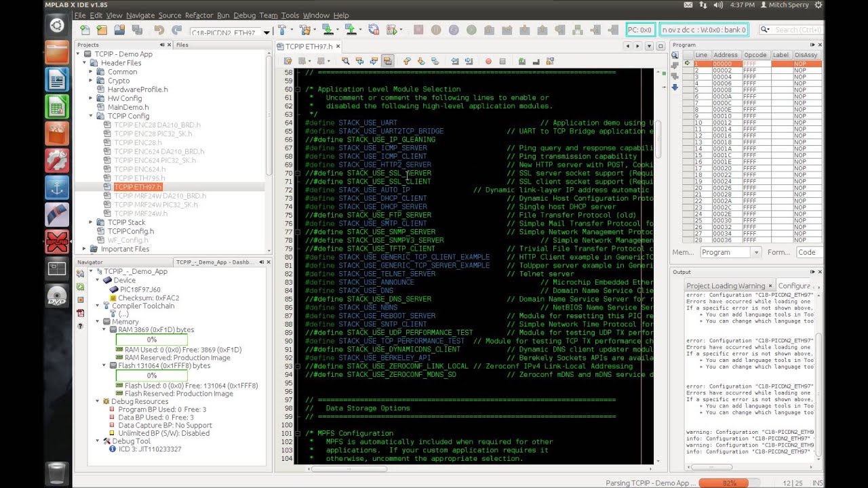Click the Save All toolbar icon
The height and width of the screenshot is (488, 868).
click(x=138, y=30)
